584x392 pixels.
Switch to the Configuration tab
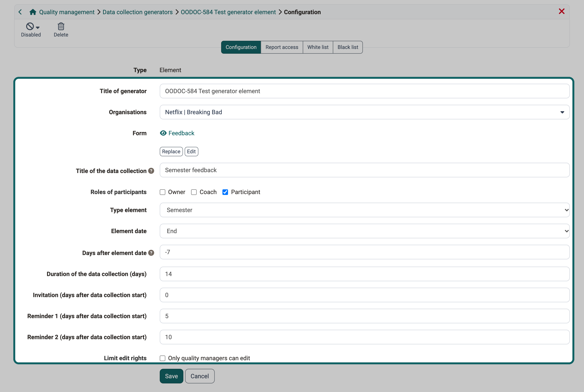pyautogui.click(x=241, y=47)
